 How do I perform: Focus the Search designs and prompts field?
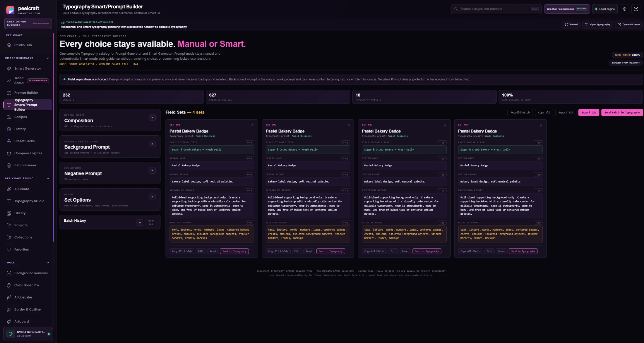496,9
